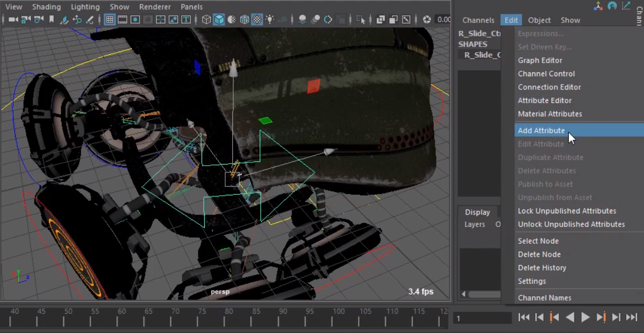Click the Layers menu in layer editor

click(474, 224)
